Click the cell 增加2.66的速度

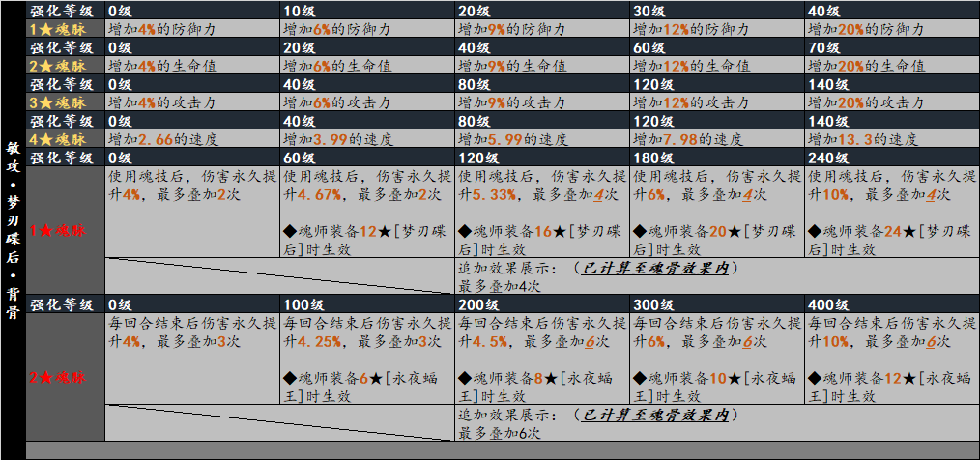(x=192, y=139)
